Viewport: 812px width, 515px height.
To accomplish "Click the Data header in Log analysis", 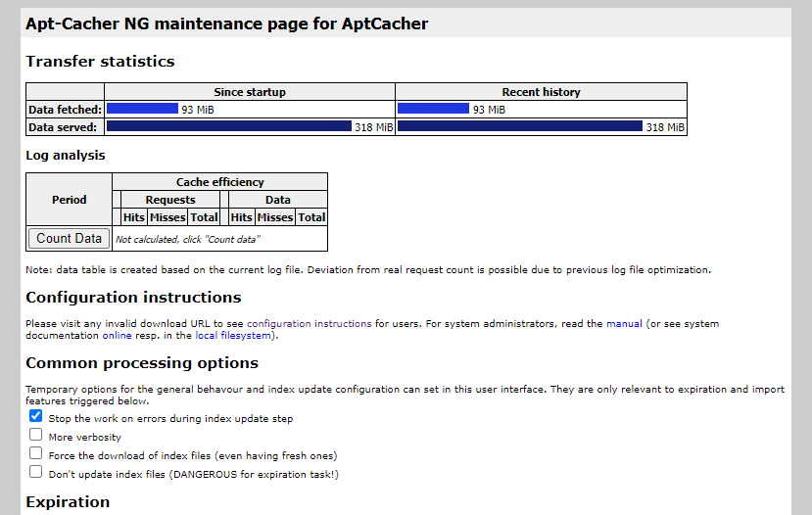I will point(278,200).
